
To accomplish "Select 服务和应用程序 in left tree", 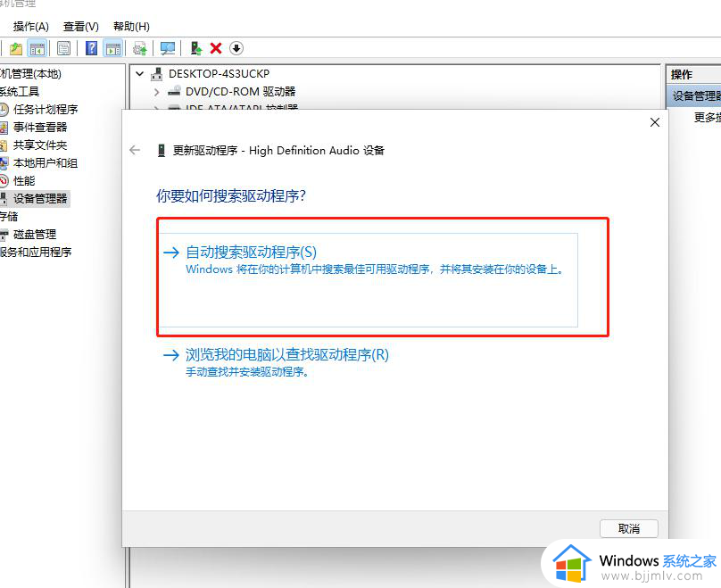I will click(x=36, y=253).
